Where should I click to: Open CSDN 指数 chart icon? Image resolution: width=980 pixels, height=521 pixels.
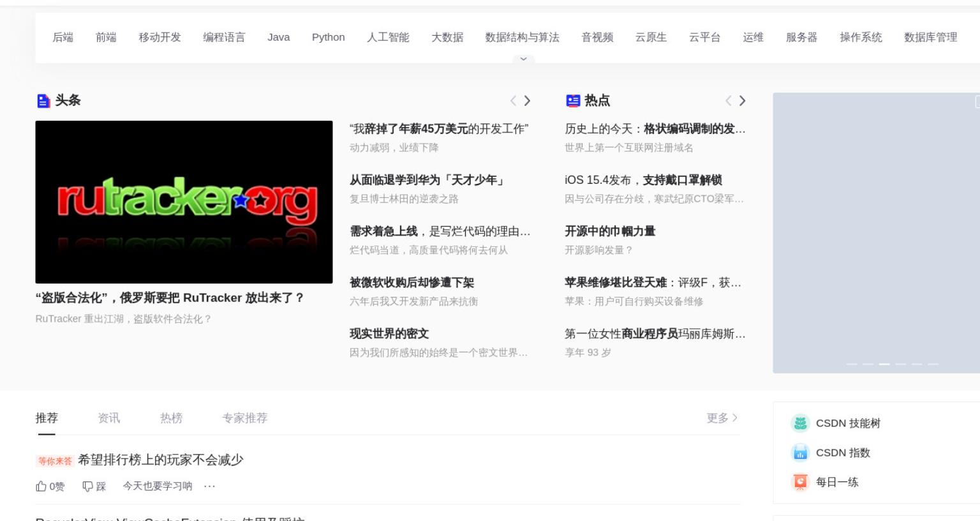(800, 453)
